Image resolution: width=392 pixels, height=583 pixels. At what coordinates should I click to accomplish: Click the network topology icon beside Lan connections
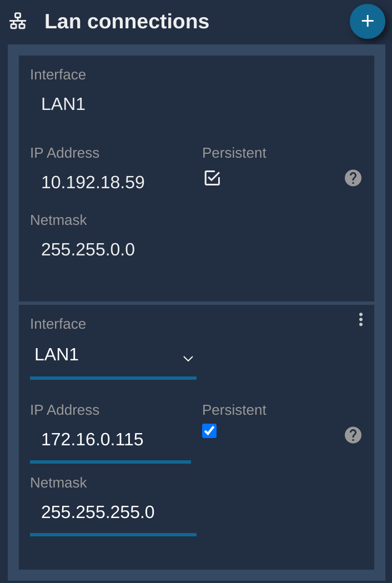18,21
